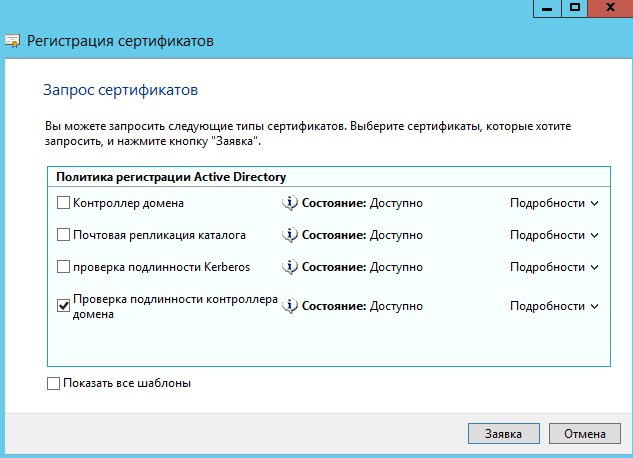Viewport: 633px width, 458px height.
Task: Select the Контроллер домена template label
Action: (x=128, y=203)
